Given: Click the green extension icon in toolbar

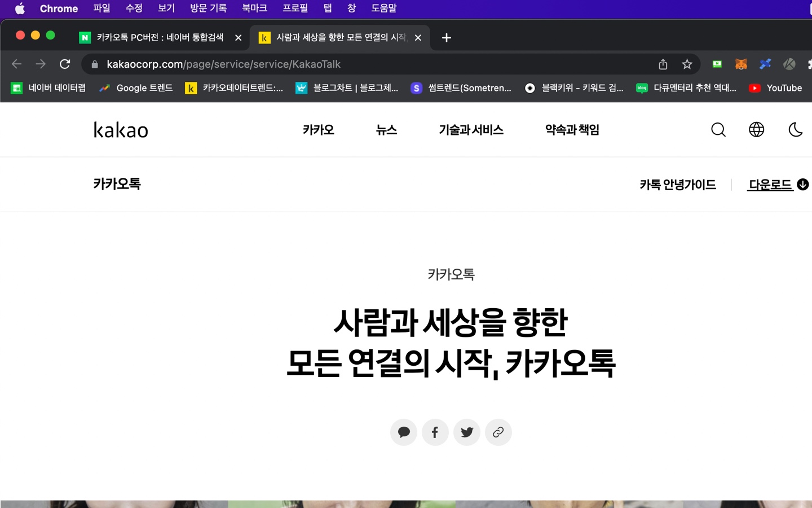Looking at the screenshot, I should tap(717, 64).
